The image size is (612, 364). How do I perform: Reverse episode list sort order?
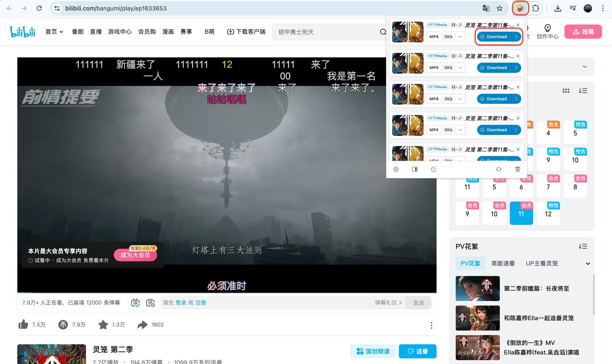click(x=583, y=91)
